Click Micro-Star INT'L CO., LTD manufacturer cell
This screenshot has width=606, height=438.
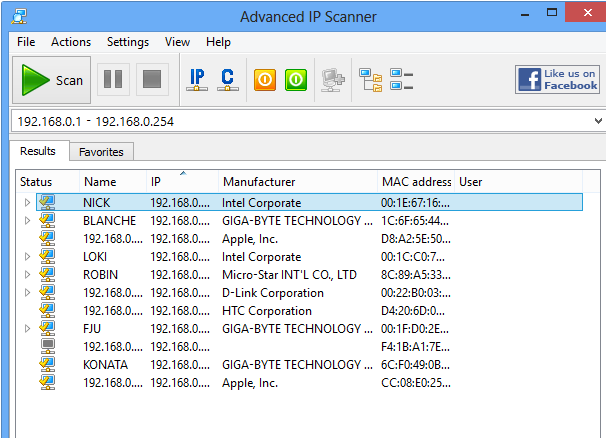coord(289,275)
